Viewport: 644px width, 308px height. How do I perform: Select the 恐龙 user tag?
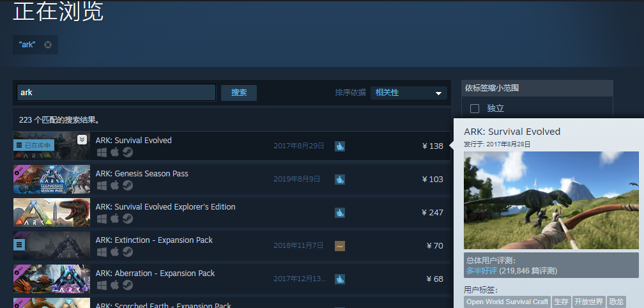(x=616, y=302)
